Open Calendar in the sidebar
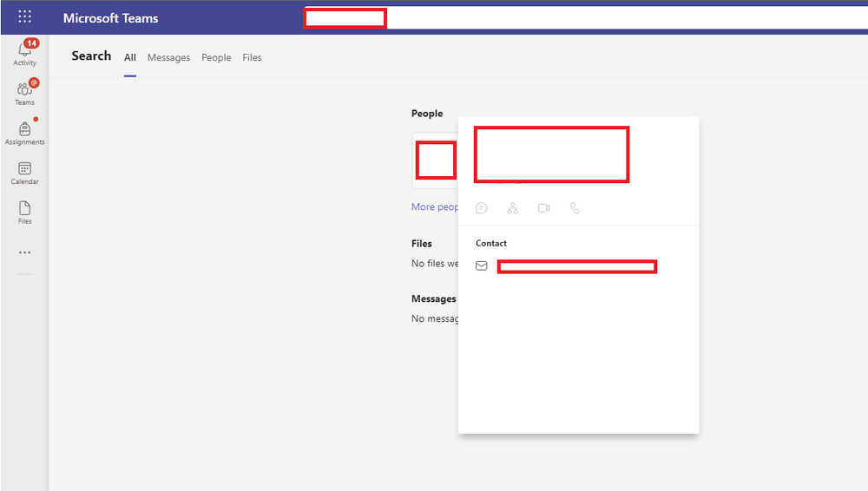The width and height of the screenshot is (868, 491). click(25, 173)
